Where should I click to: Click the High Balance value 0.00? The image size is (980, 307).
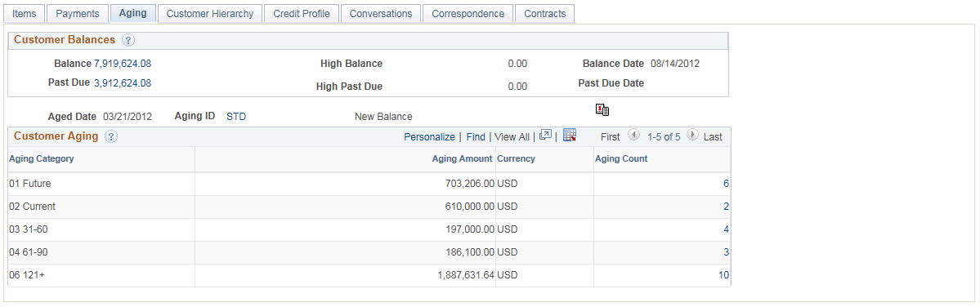point(517,63)
